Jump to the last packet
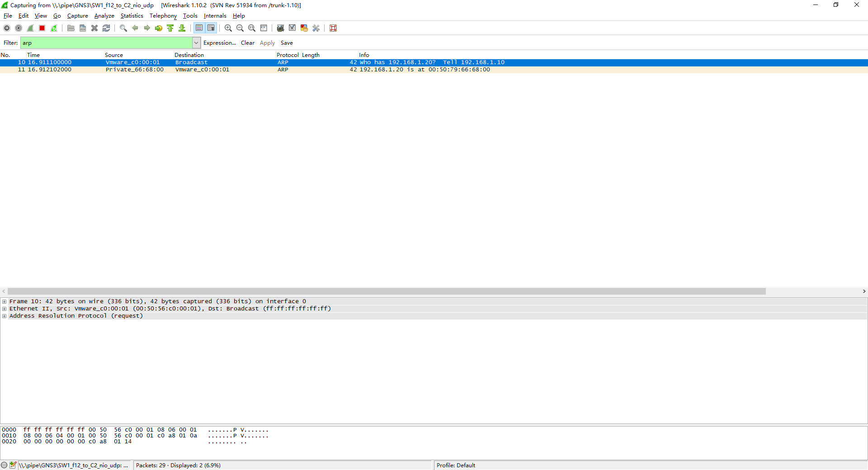The width and height of the screenshot is (868, 470). [182, 28]
